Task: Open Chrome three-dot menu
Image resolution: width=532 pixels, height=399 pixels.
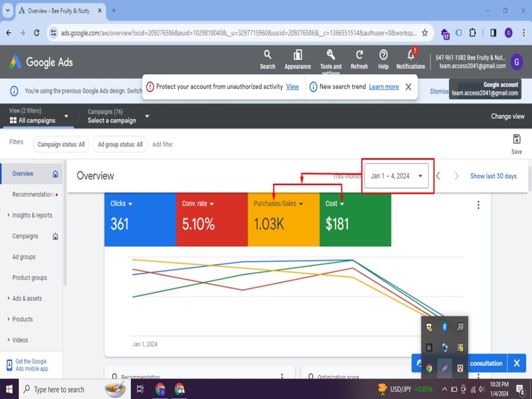Action: point(523,33)
